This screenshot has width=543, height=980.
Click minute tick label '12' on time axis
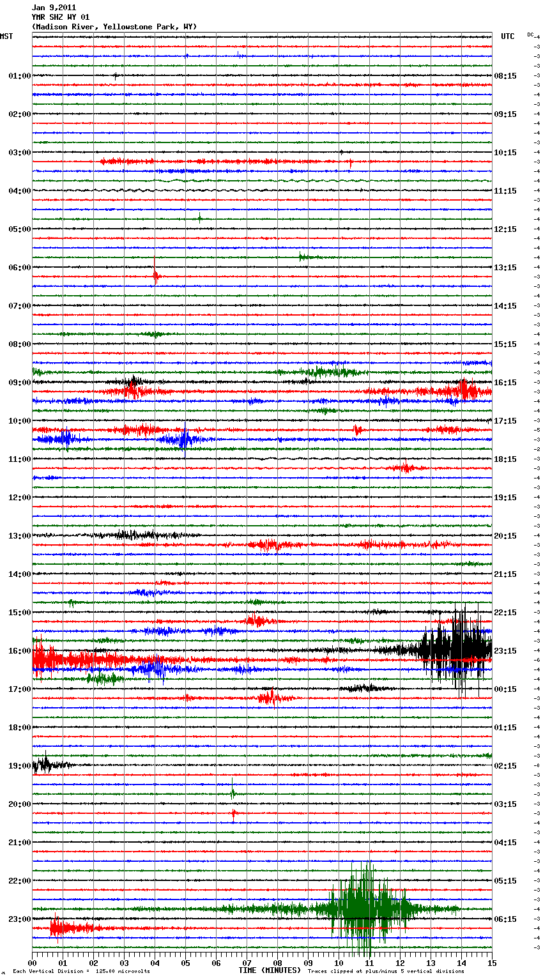point(400,963)
